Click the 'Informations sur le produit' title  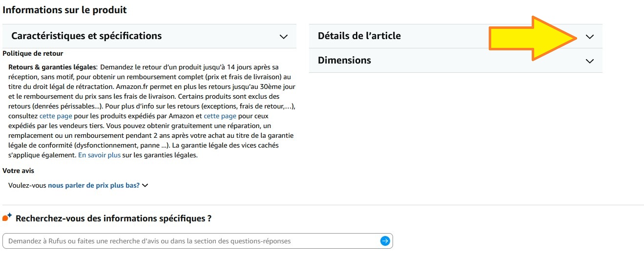(64, 9)
